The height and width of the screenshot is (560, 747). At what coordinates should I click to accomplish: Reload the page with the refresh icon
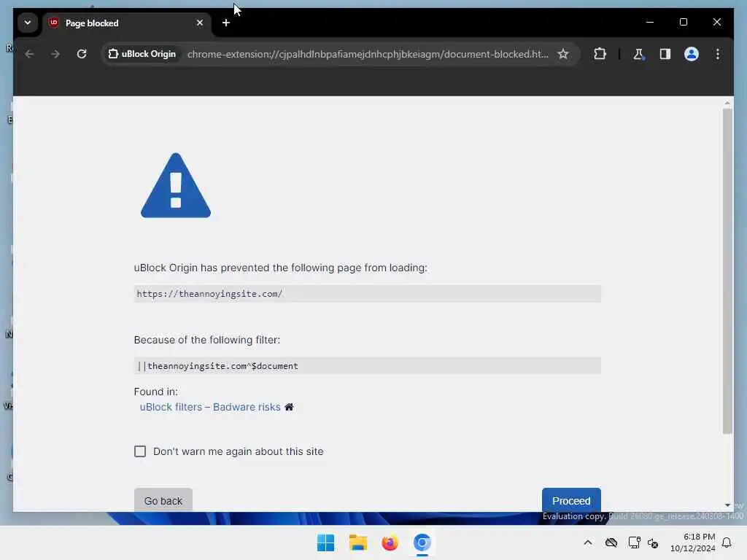click(82, 54)
